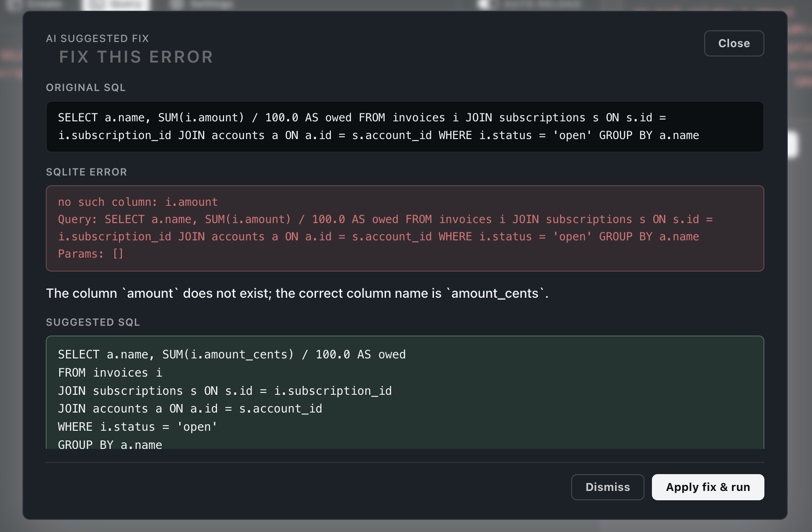The width and height of the screenshot is (812, 532).
Task: Click the 'GROUP BY a.name' line in suggested SQL
Action: 110,444
